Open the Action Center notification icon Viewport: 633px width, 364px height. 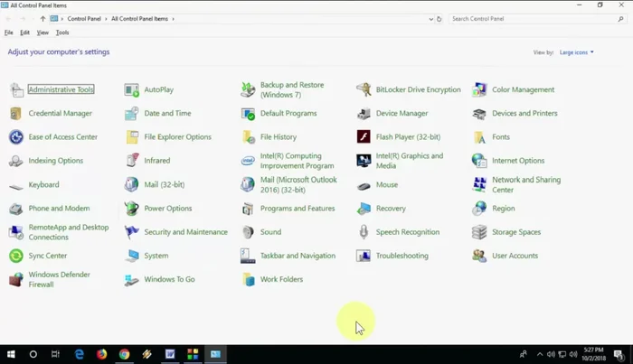[x=619, y=355]
